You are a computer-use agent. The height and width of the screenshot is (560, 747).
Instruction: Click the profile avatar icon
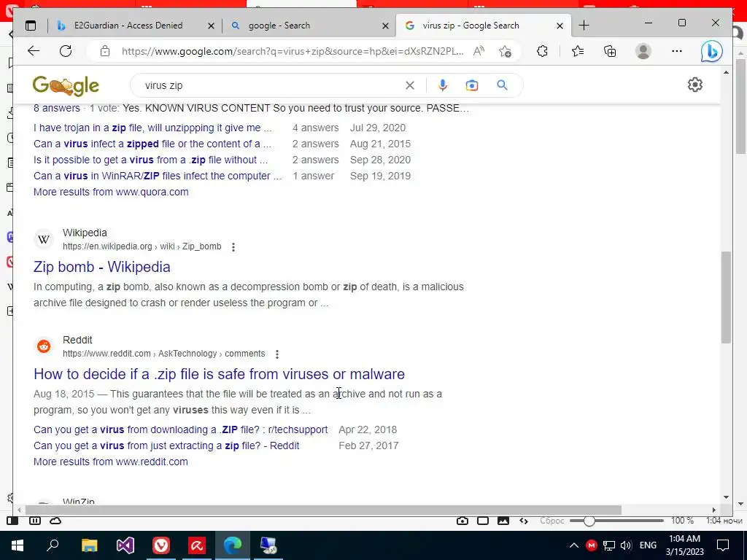[x=643, y=51]
